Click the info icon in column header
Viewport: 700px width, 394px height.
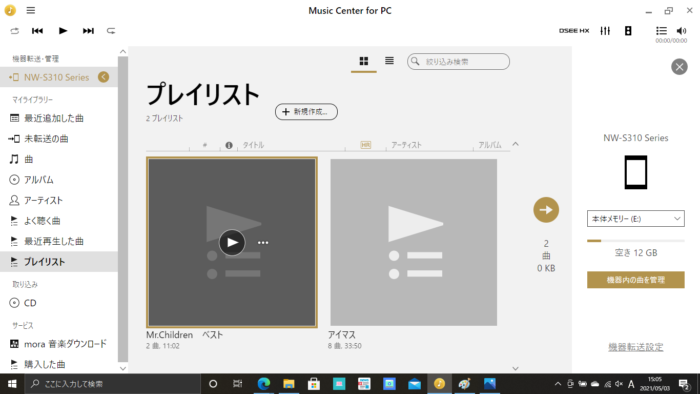click(229, 145)
